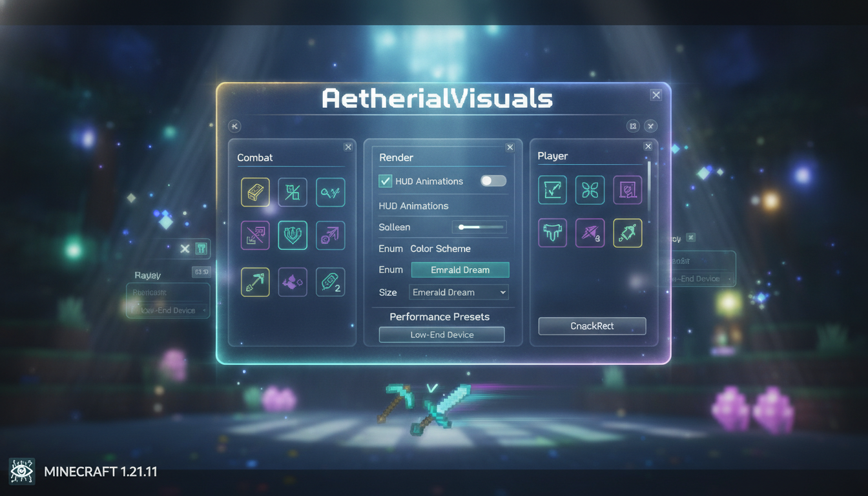Click the Combat panel title

(255, 158)
